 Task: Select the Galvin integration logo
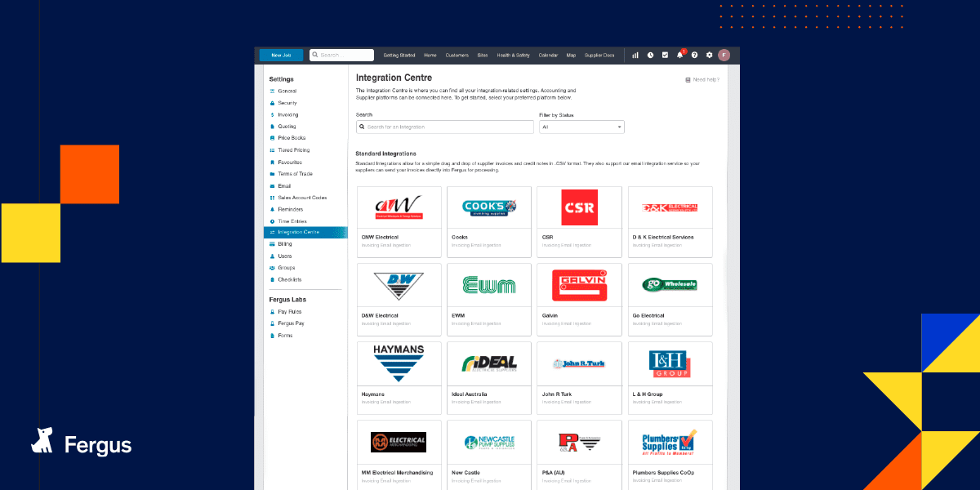click(x=579, y=286)
